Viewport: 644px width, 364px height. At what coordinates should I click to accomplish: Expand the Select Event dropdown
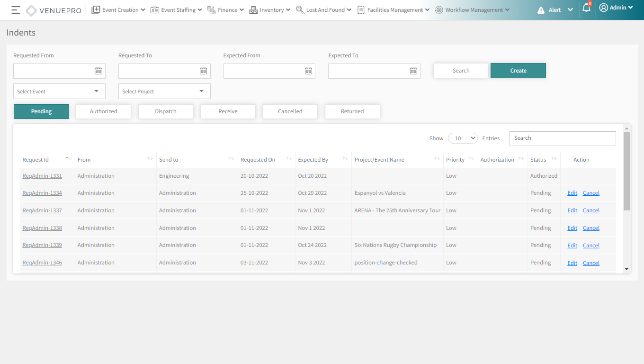tap(59, 91)
